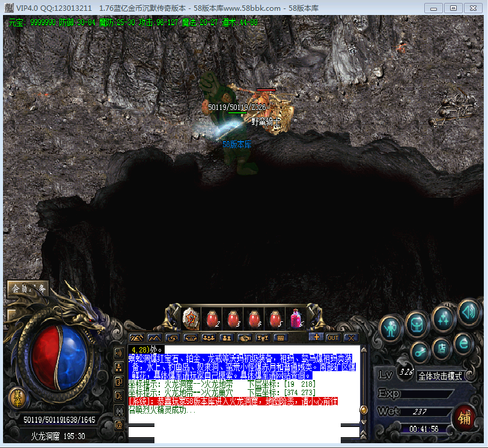Open the shop 店 round icon
Image resolution: width=488 pixels, height=448 pixels.
tap(441, 348)
